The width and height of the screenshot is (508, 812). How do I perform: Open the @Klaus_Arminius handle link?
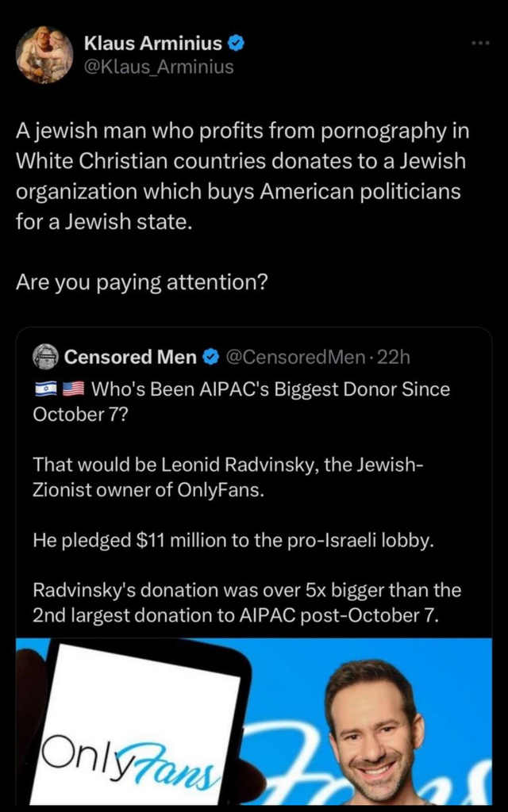[x=159, y=67]
